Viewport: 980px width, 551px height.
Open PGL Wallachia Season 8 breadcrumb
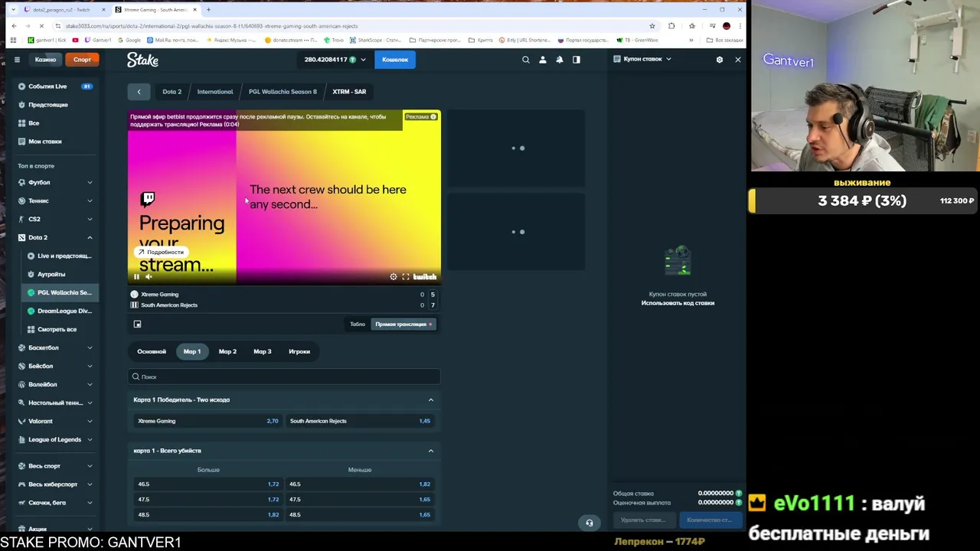tap(283, 92)
